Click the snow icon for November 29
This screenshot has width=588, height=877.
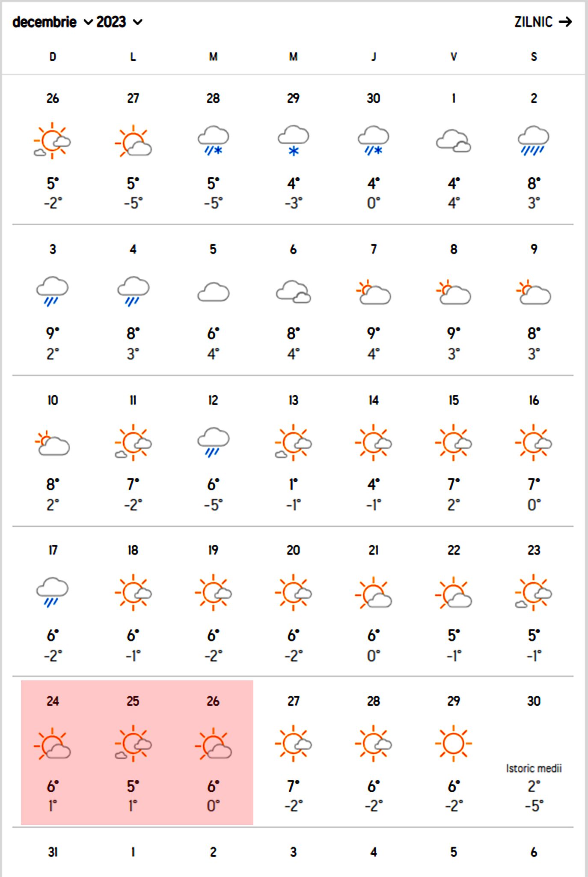click(x=293, y=140)
